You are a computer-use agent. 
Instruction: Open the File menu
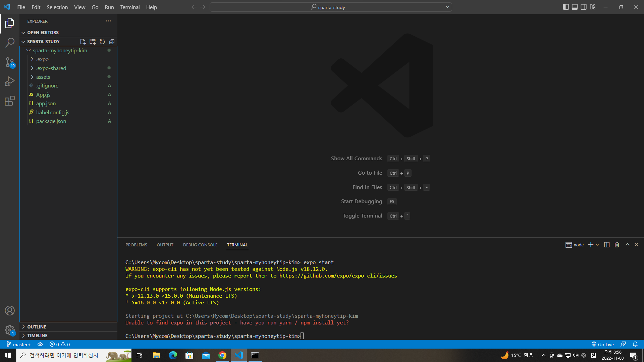(x=21, y=7)
